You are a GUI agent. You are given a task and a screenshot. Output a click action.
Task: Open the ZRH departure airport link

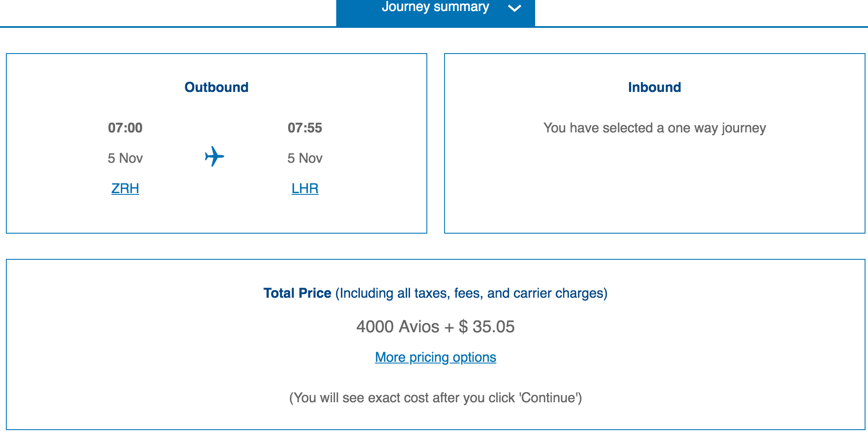(x=125, y=188)
